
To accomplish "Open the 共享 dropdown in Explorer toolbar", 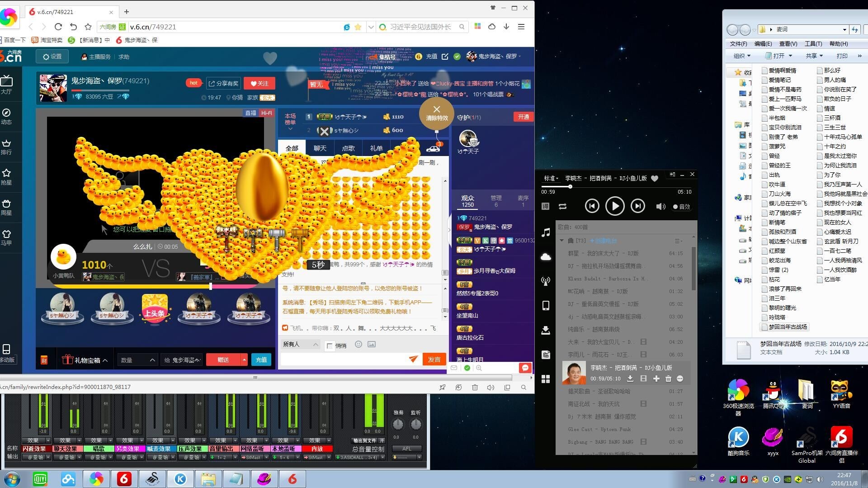I will [814, 56].
